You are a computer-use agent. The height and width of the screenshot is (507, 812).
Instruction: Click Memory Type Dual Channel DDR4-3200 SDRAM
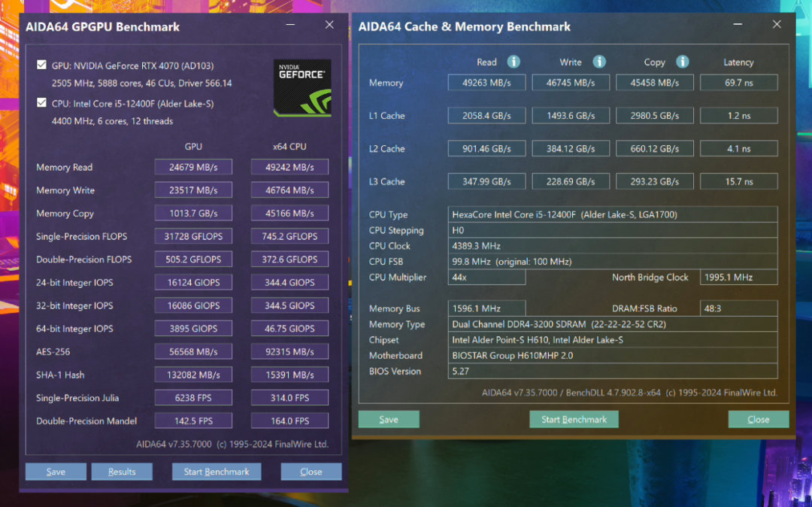pos(613,324)
